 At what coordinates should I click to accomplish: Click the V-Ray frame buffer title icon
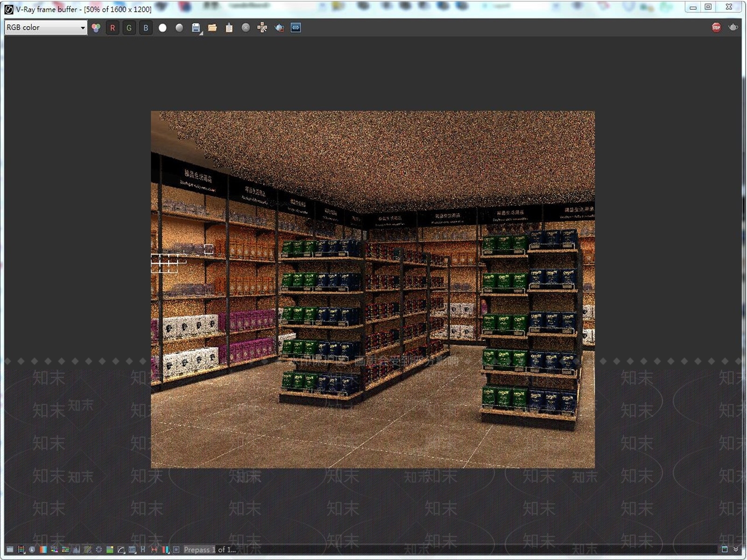[x=8, y=9]
